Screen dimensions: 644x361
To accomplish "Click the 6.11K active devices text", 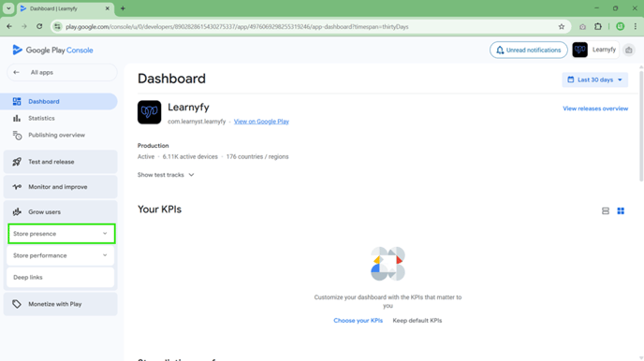I will [x=190, y=157].
